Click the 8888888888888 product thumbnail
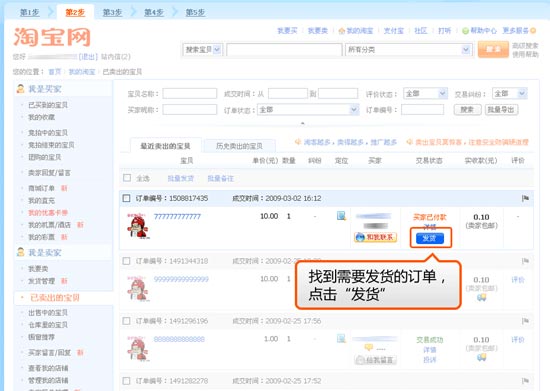The width and height of the screenshot is (550, 391). click(x=138, y=348)
